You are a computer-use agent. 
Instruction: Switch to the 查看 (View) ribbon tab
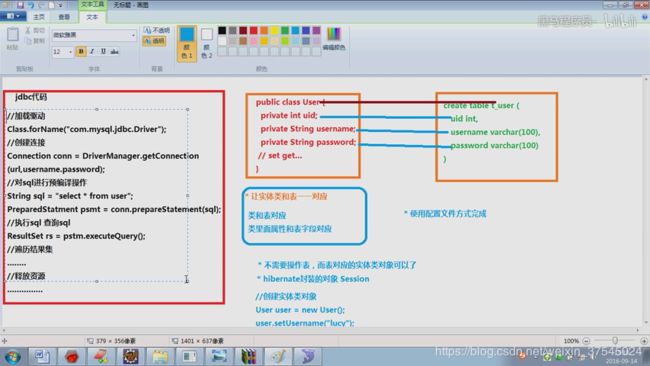[64, 17]
